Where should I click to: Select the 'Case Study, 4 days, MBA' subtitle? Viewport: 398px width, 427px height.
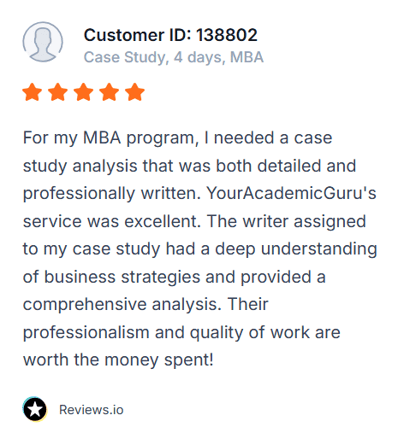[x=173, y=57]
